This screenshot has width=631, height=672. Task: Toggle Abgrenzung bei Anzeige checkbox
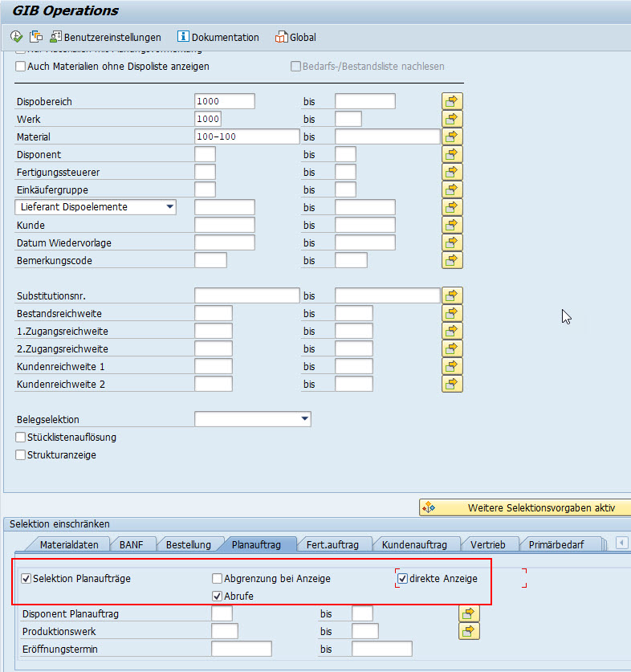pyautogui.click(x=218, y=578)
